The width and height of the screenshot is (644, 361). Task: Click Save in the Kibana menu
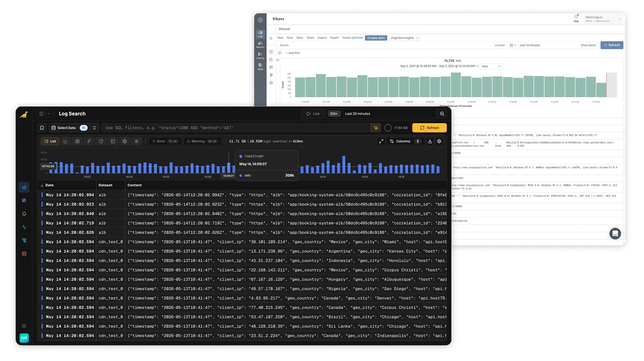tap(290, 38)
